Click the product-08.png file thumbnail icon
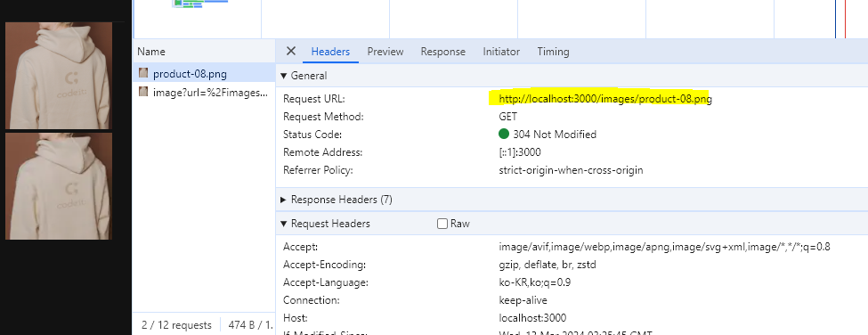This screenshot has width=868, height=335. (x=143, y=72)
